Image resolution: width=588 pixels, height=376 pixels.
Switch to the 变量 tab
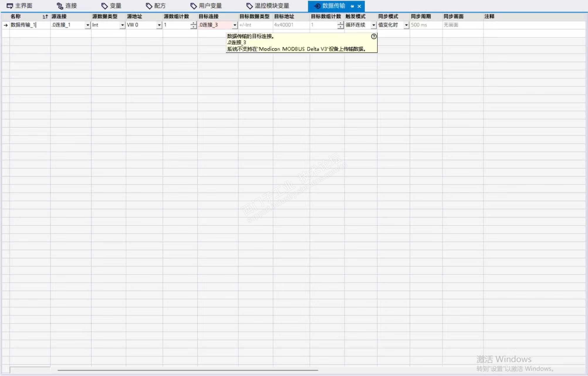pos(111,6)
